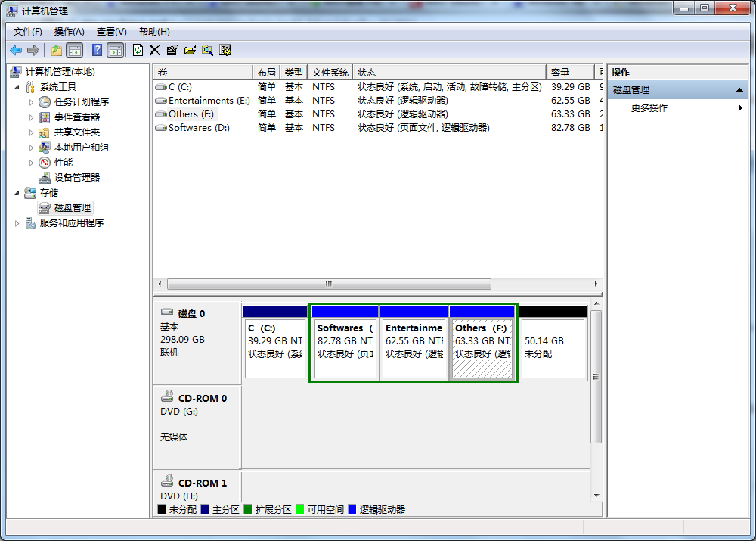Viewport: 756px width, 541px height.
Task: Click the 磁盘 0 disk label
Action: 191,314
